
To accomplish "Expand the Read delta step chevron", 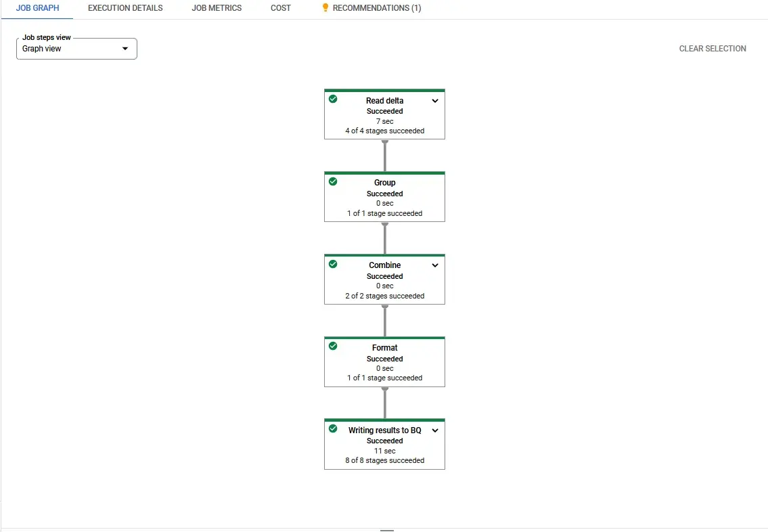I will pos(435,101).
